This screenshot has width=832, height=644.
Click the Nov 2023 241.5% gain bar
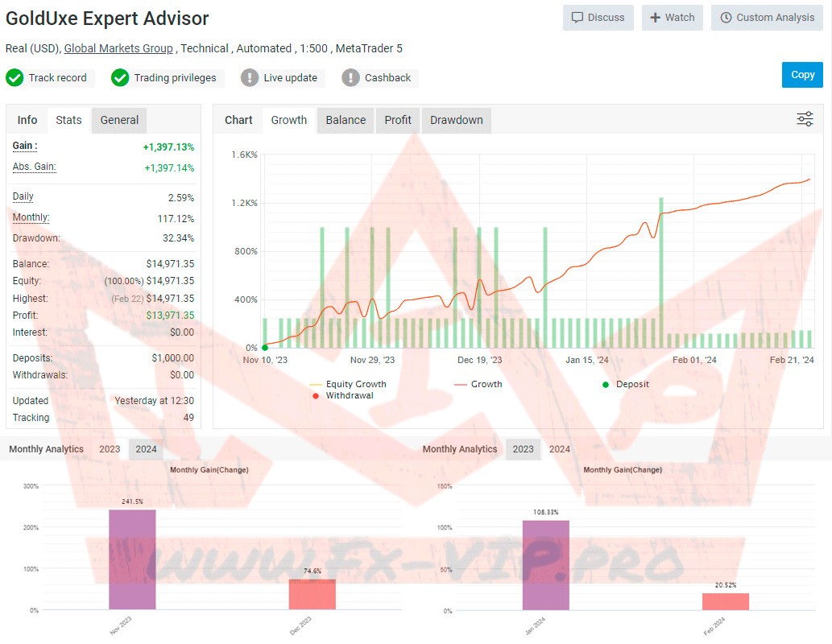(132, 559)
